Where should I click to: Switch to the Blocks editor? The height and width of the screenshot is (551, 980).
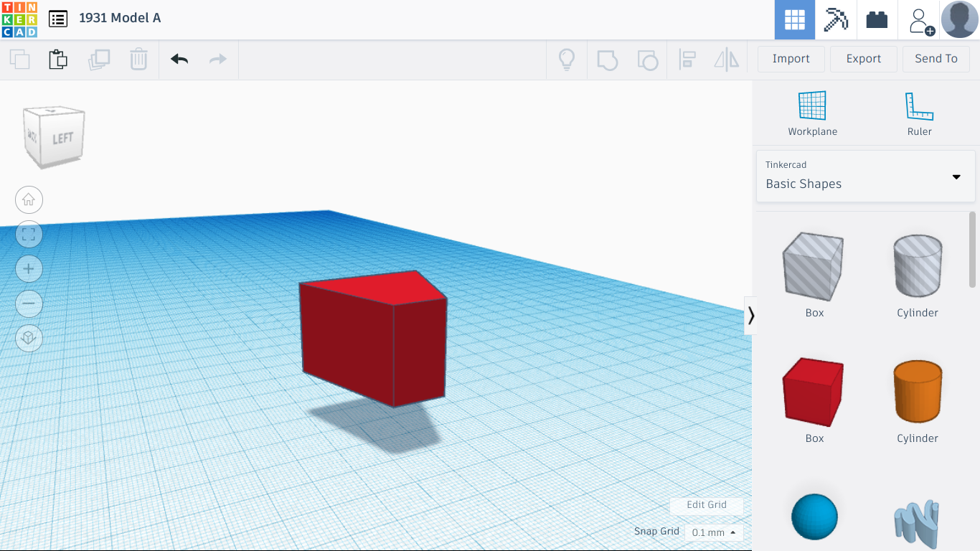coord(877,19)
